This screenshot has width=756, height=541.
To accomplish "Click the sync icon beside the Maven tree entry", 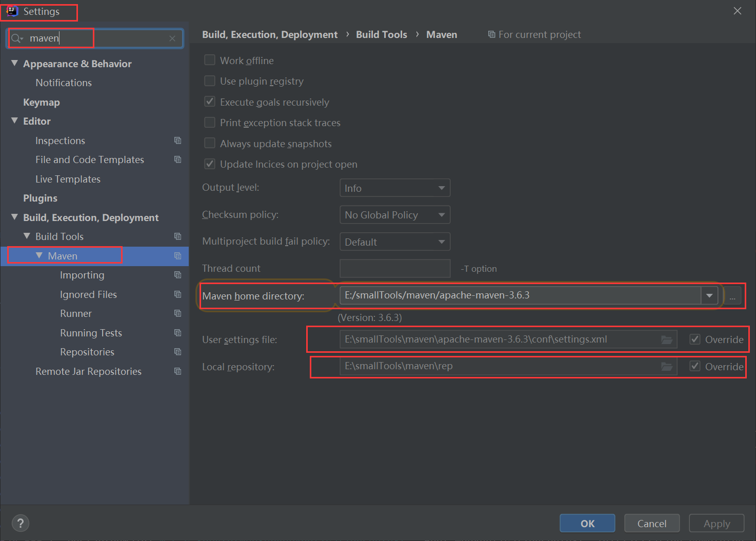I will point(177,255).
